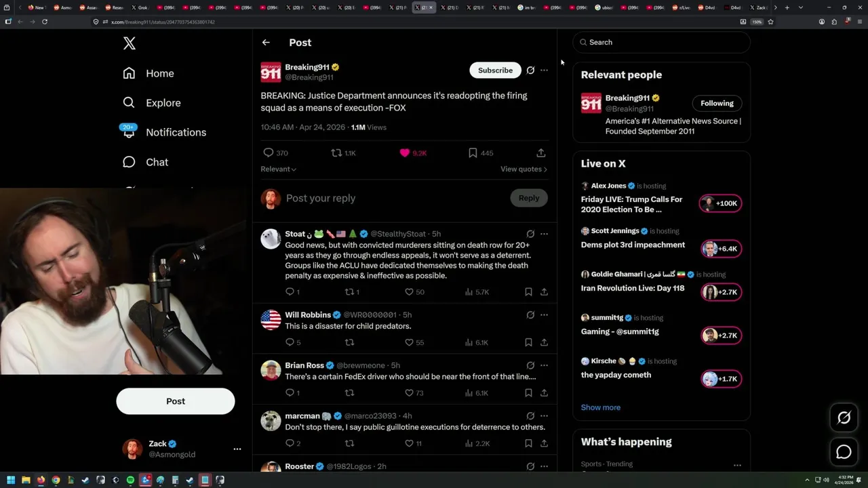
Task: Click Spotify icon in taskbar
Action: [130, 480]
